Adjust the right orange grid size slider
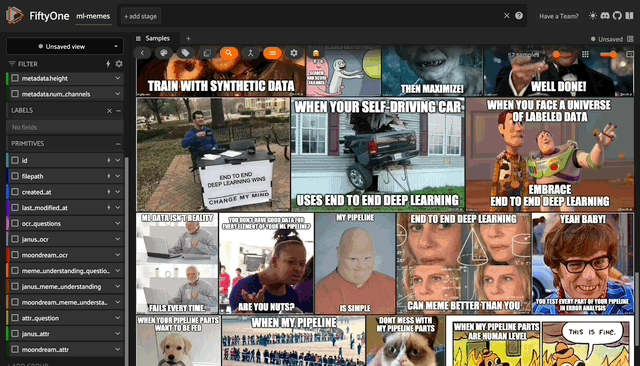640x366 pixels. pos(608,54)
